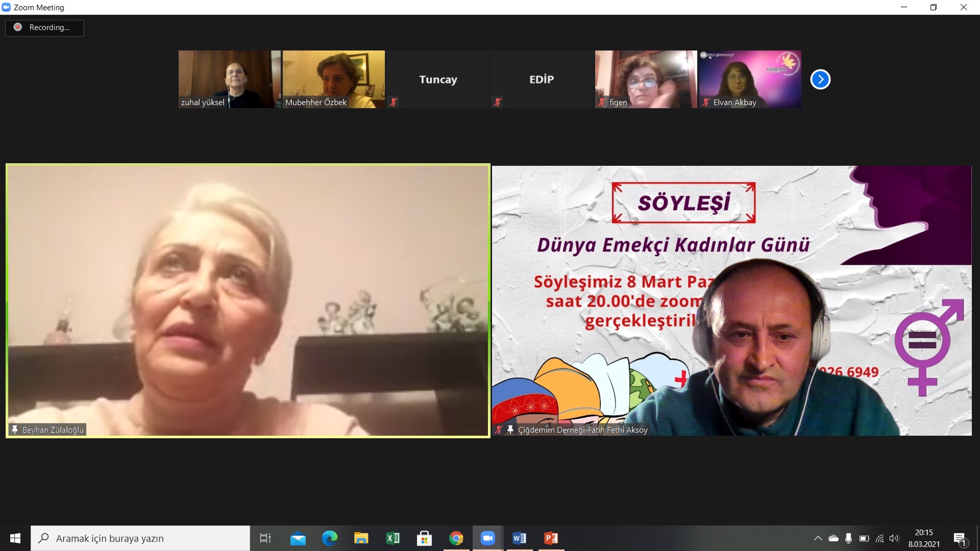Select Mubehher Özbek's video thumbnail
Image resolution: width=980 pixels, height=551 pixels.
[x=333, y=79]
